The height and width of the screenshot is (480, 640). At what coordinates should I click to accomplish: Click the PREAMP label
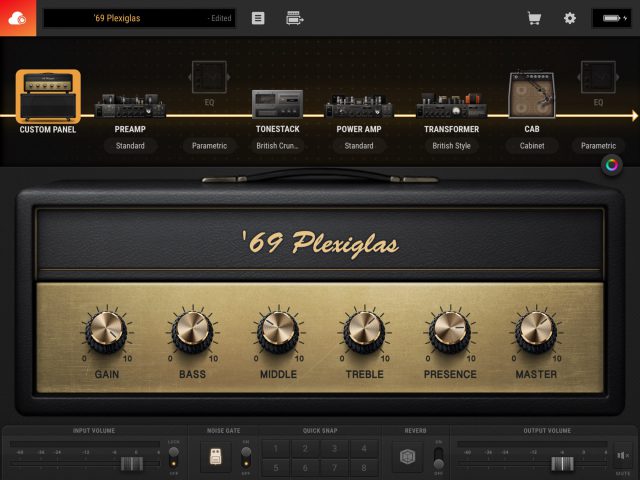point(130,129)
